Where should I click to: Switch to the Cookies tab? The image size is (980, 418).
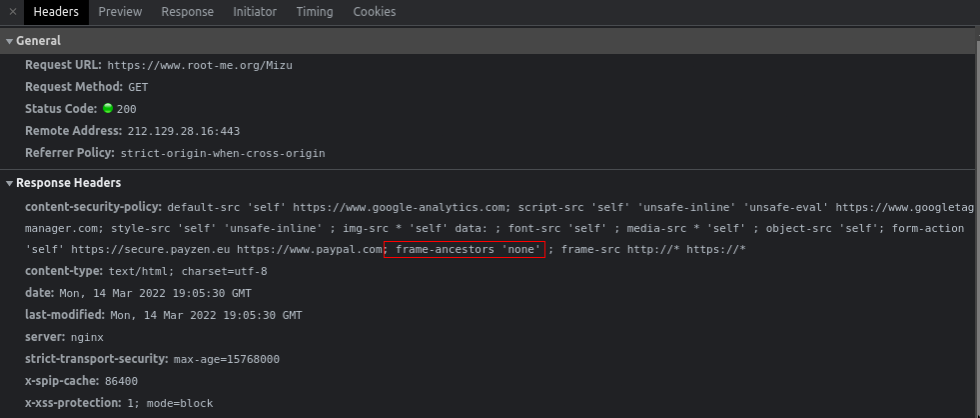tap(375, 11)
